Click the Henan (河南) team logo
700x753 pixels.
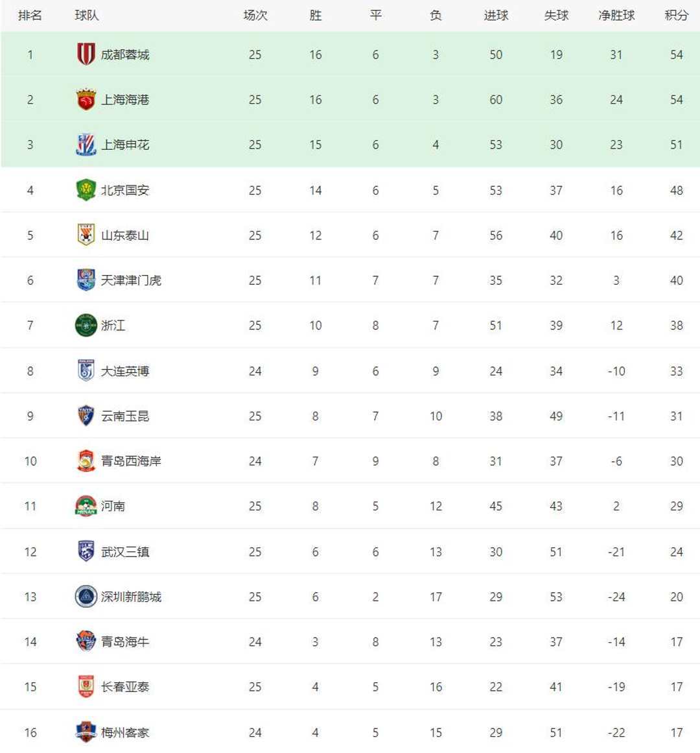click(x=86, y=506)
